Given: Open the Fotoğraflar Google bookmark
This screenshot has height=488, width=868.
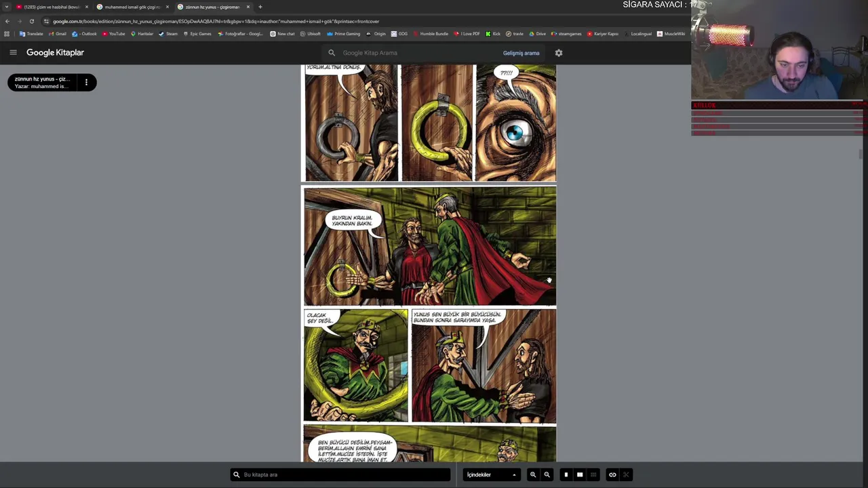Looking at the screenshot, I should tap(241, 34).
